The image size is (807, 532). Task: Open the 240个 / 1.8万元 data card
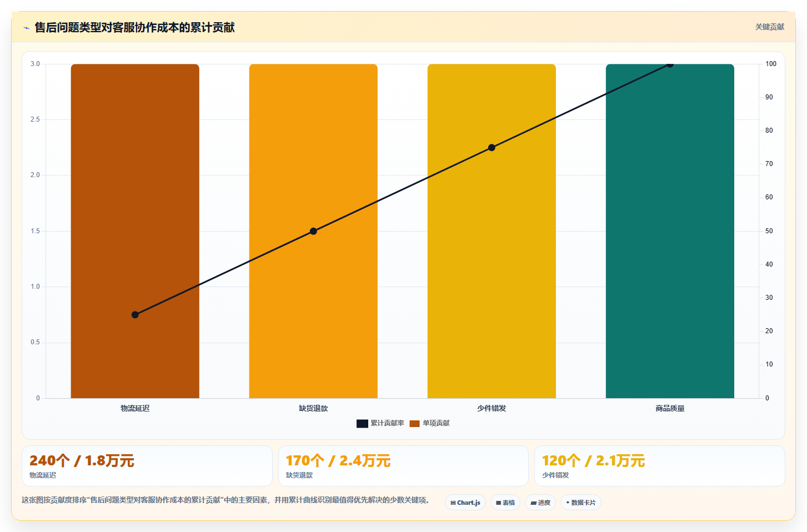147,466
